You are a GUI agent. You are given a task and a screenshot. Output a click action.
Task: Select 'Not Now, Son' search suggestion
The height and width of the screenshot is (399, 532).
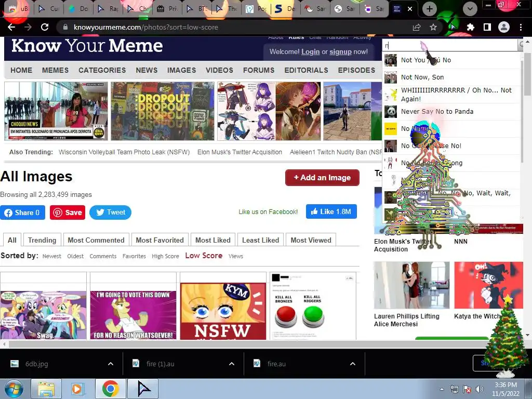tap(451, 77)
